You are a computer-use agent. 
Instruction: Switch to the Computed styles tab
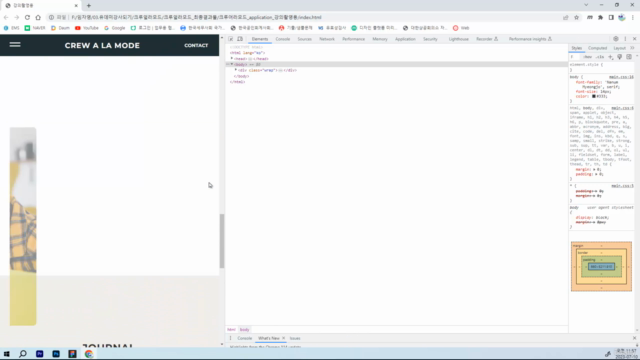(x=597, y=48)
